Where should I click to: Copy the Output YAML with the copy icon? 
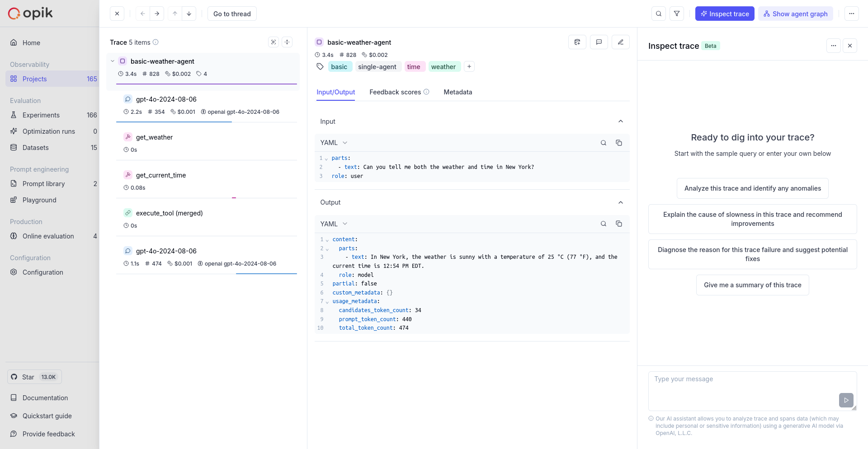point(619,224)
